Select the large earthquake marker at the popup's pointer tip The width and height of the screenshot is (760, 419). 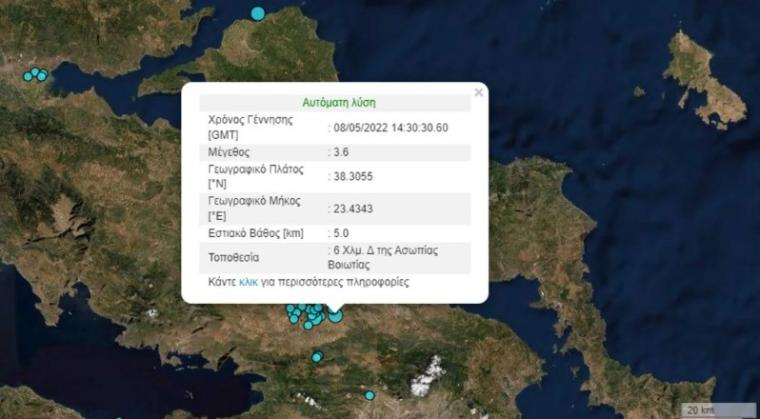pyautogui.click(x=335, y=315)
